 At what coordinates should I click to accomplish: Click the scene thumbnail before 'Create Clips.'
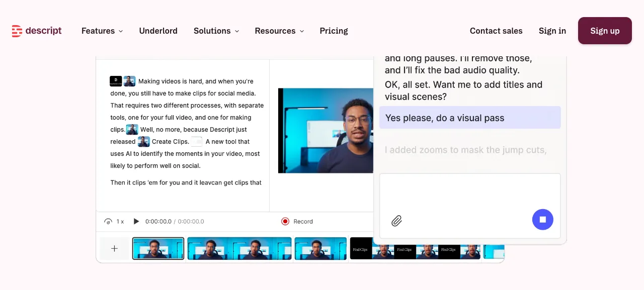pyautogui.click(x=144, y=141)
